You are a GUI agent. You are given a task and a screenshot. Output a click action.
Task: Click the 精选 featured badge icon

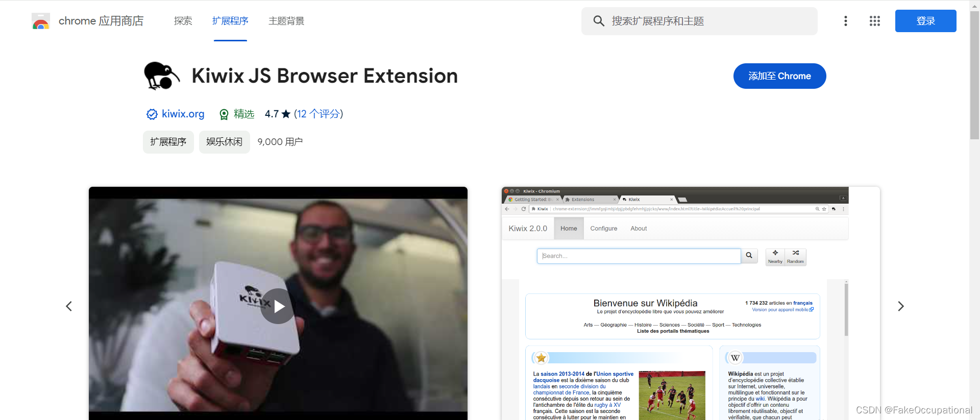coord(224,114)
